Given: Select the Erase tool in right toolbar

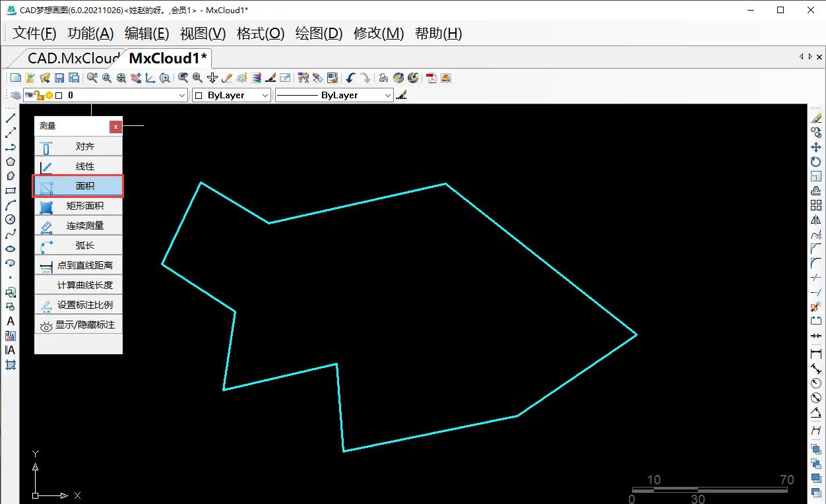Looking at the screenshot, I should 816,118.
